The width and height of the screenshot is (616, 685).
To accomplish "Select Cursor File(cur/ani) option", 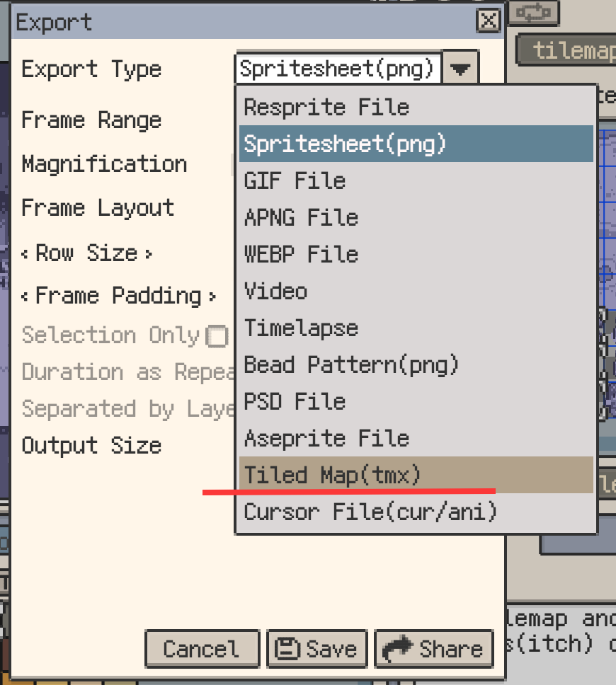I will coord(416,512).
